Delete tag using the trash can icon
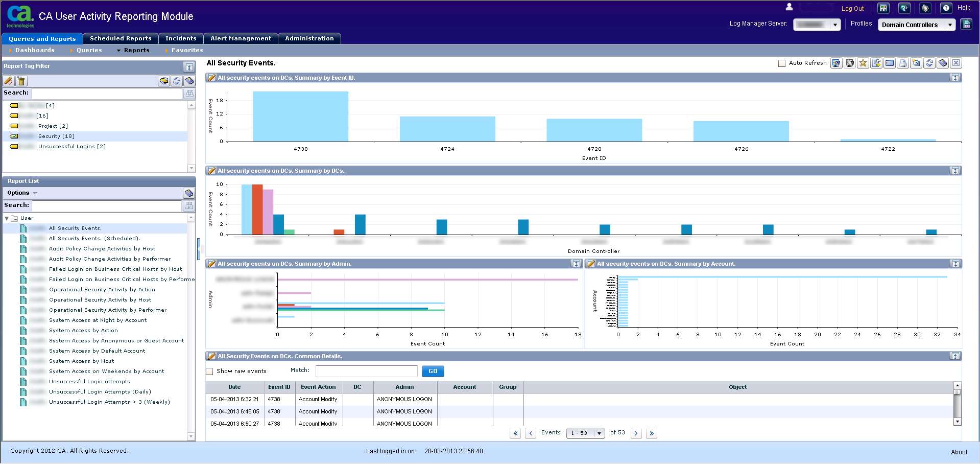 tap(21, 81)
